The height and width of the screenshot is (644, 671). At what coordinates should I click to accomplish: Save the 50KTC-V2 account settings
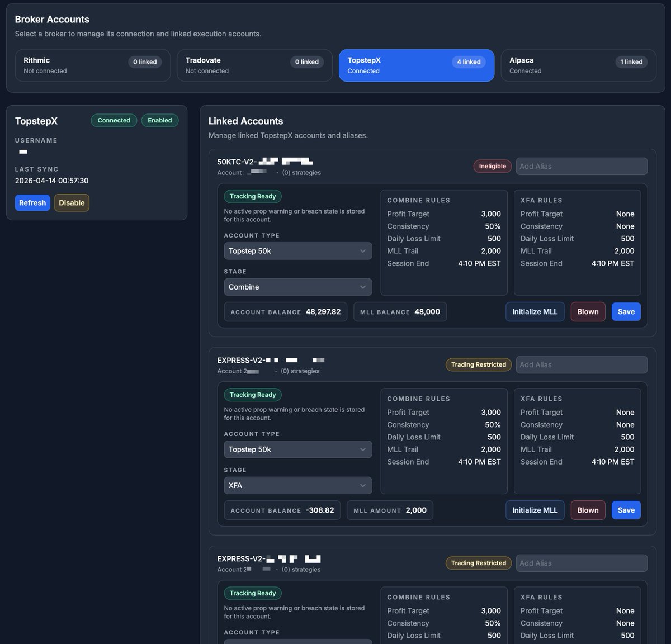[x=626, y=312]
